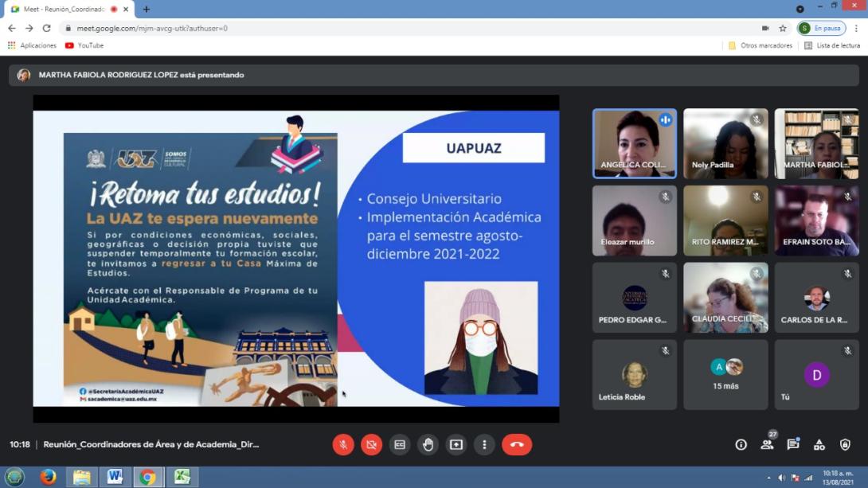
Task: Open the Lista de lectura panel
Action: 832,45
